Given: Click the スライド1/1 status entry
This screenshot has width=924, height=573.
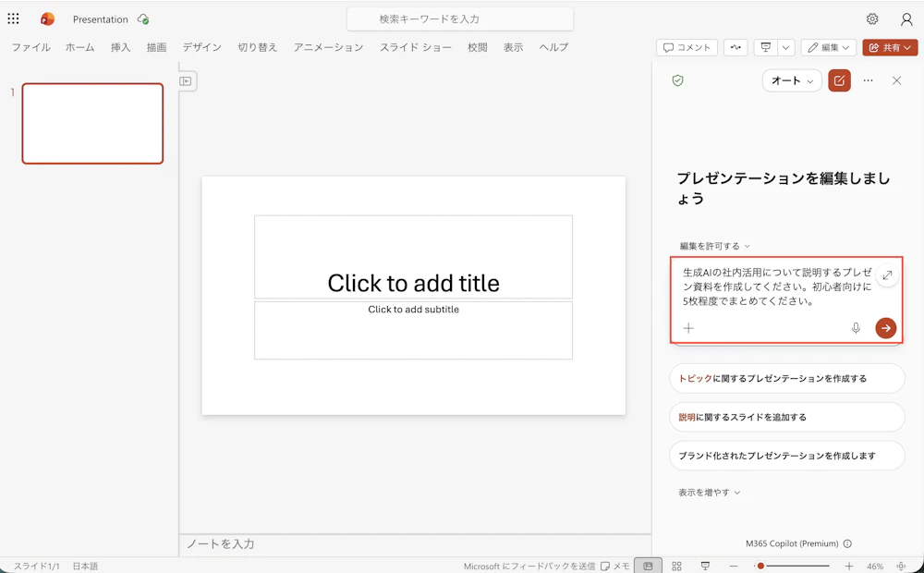Looking at the screenshot, I should pyautogui.click(x=37, y=566).
